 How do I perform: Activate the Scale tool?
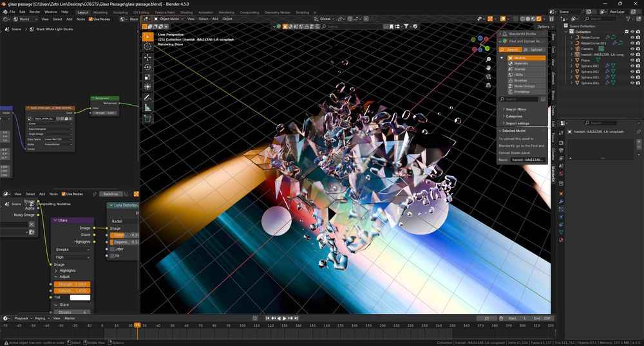147,77
